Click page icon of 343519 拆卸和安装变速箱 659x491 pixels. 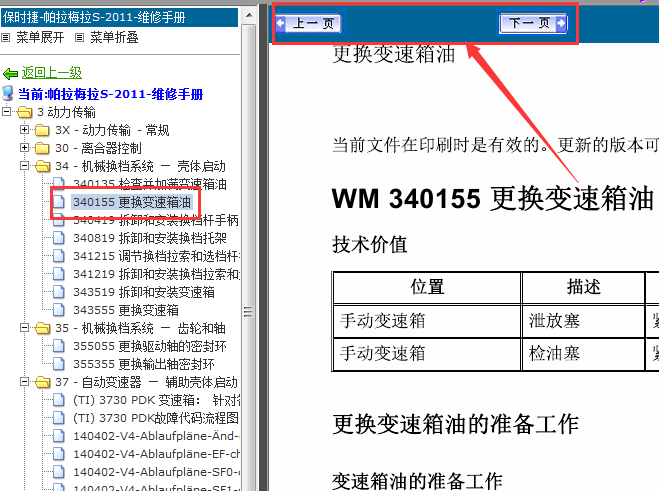point(59,292)
